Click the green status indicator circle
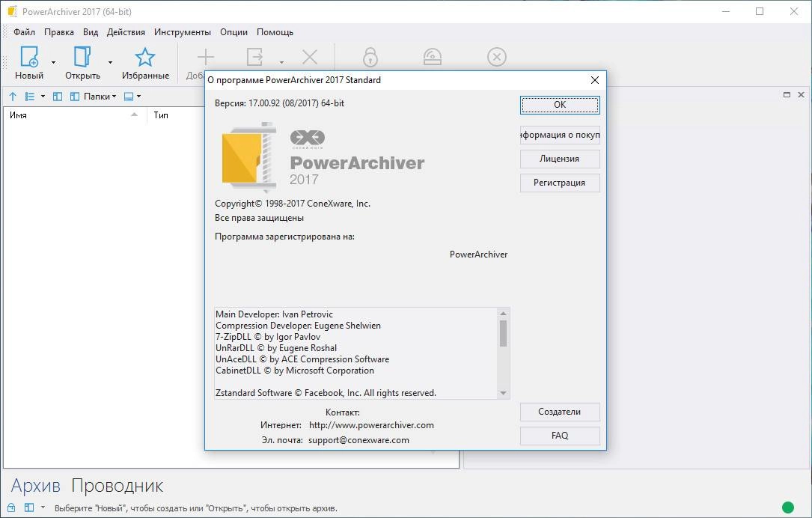This screenshot has height=518, width=812. click(x=787, y=508)
